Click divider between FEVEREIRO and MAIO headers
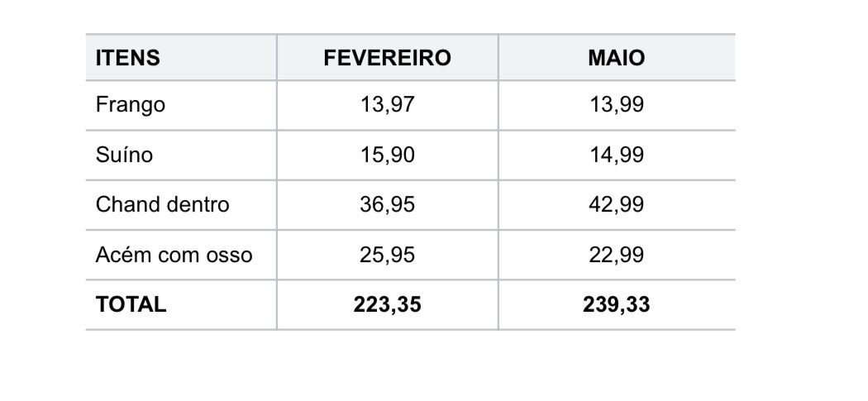The width and height of the screenshot is (868, 401). (498, 58)
